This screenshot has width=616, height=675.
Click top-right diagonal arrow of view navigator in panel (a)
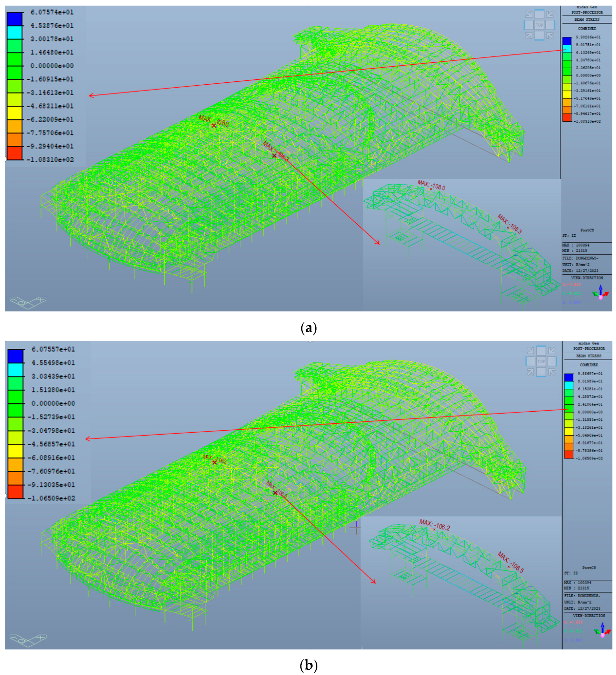click(550, 14)
